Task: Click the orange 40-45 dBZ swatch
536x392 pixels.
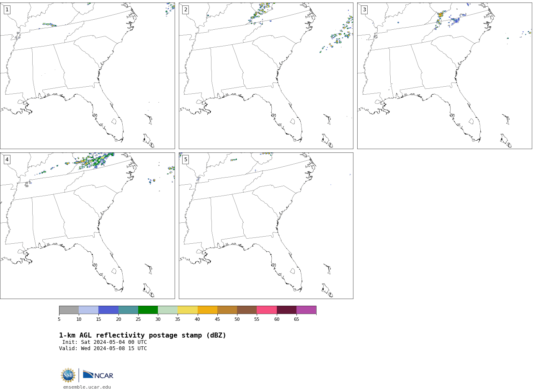Action: pos(207,310)
